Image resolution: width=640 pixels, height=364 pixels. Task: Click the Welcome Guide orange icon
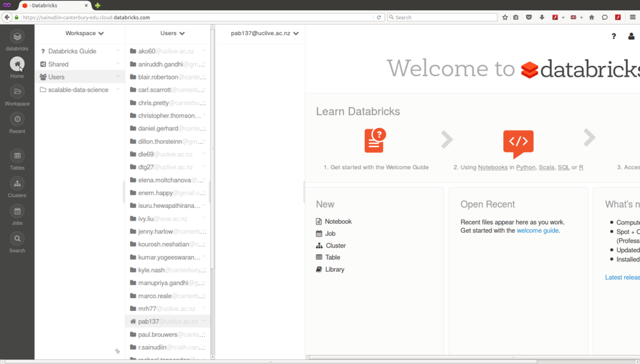pyautogui.click(x=375, y=140)
